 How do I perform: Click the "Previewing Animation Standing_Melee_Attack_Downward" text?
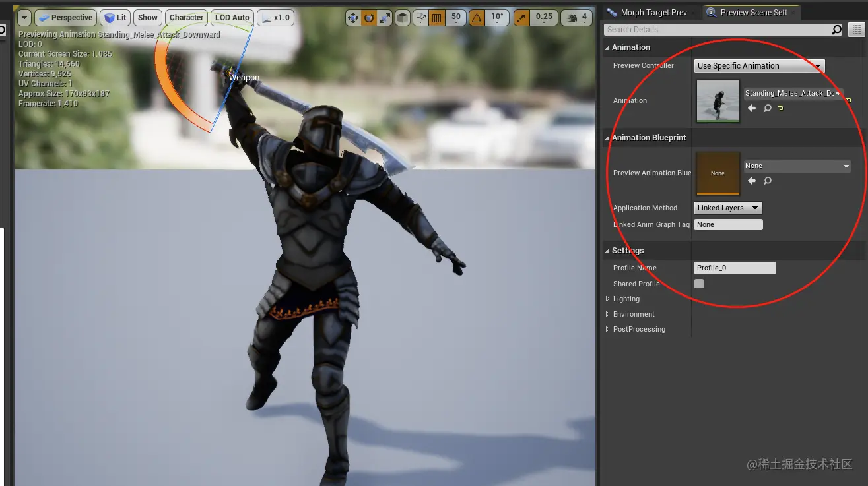(x=119, y=34)
